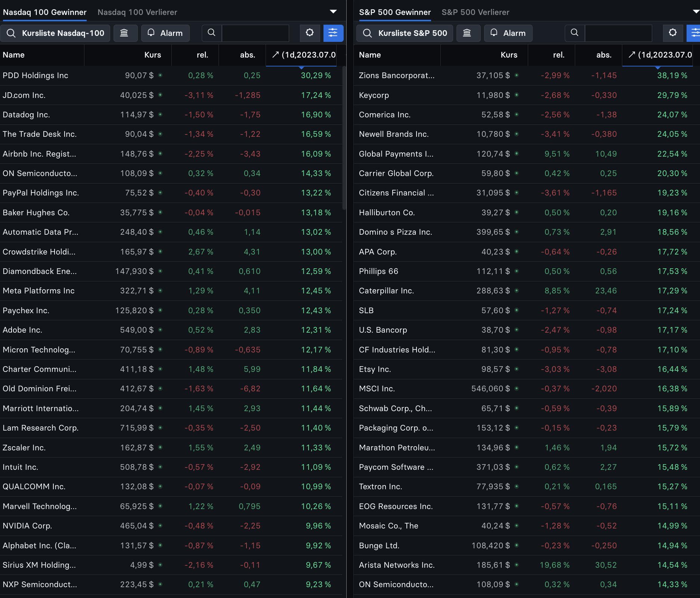Select Datadog Inc. in Nasdaq list

click(171, 115)
